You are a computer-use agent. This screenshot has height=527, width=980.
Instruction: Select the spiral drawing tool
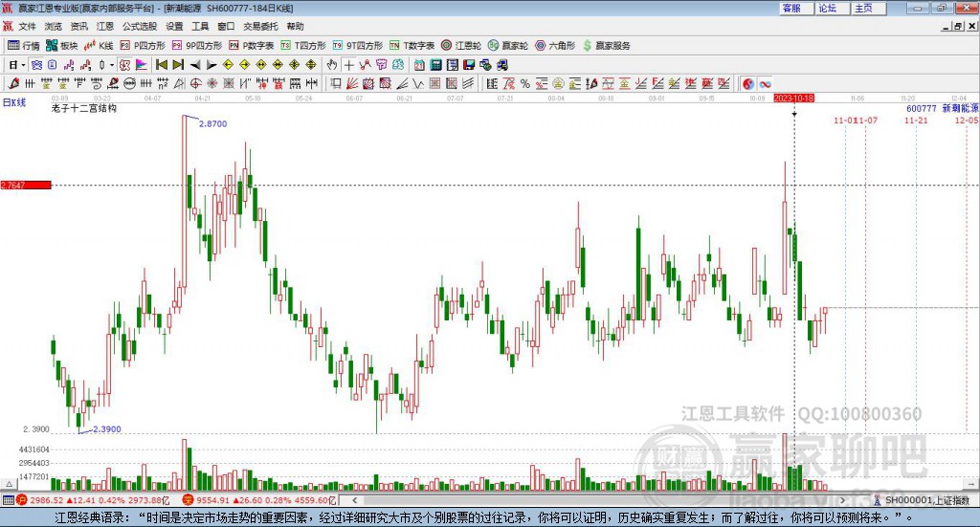coord(97,83)
